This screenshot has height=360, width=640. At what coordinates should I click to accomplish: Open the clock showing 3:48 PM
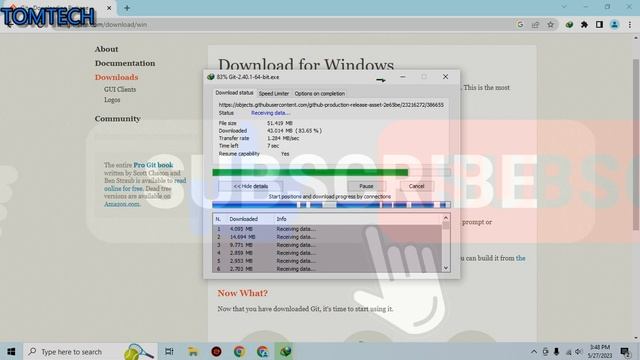pyautogui.click(x=600, y=351)
